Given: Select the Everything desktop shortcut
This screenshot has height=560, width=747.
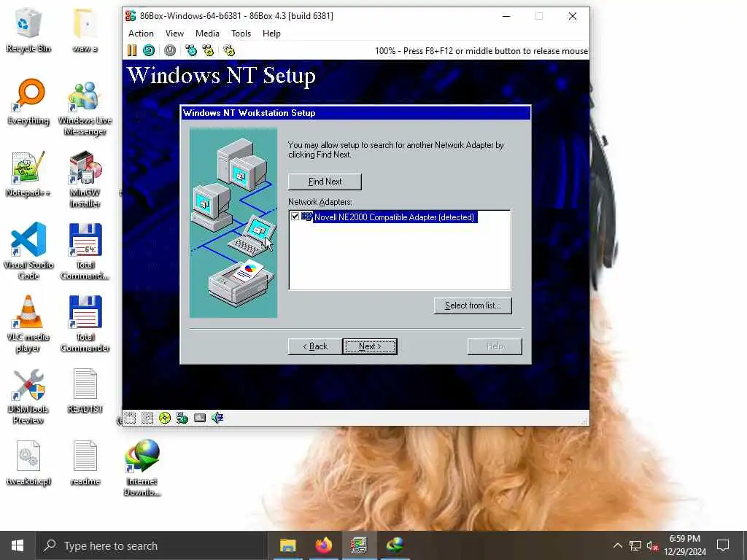Looking at the screenshot, I should tap(28, 102).
